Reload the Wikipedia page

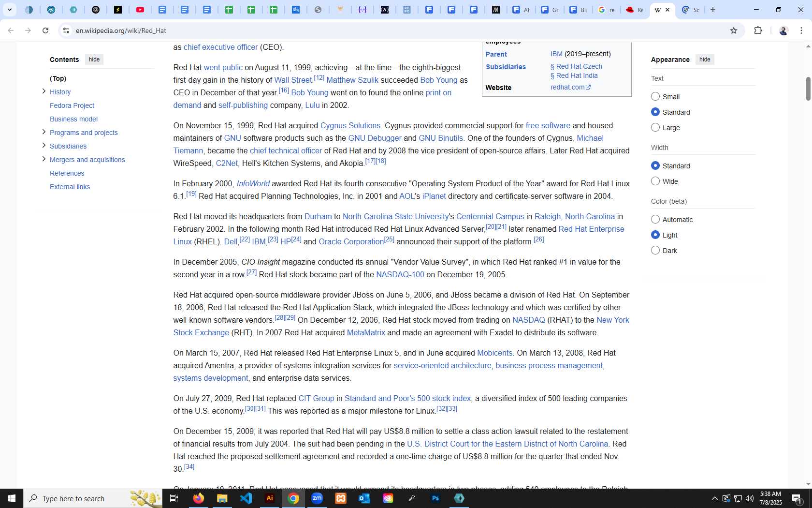pyautogui.click(x=45, y=30)
